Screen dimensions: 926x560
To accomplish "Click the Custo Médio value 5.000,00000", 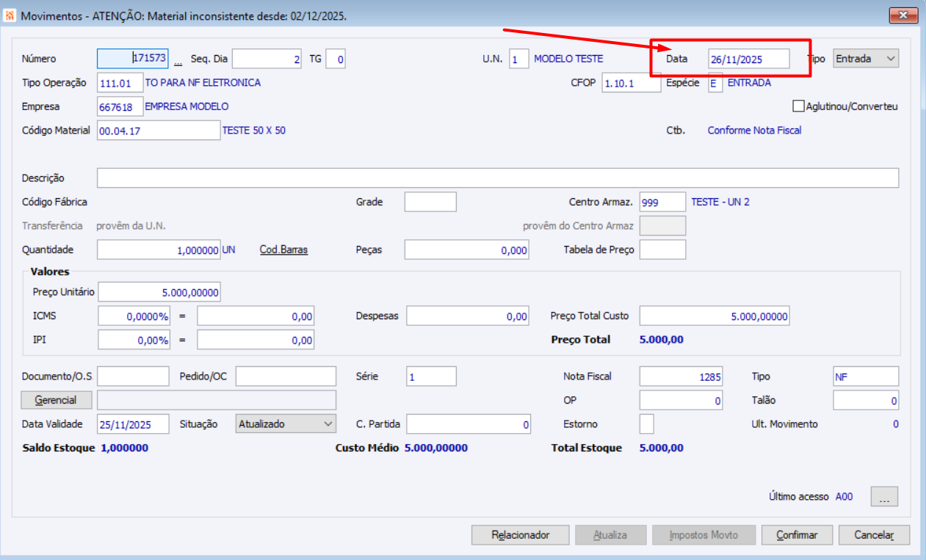I will point(436,448).
